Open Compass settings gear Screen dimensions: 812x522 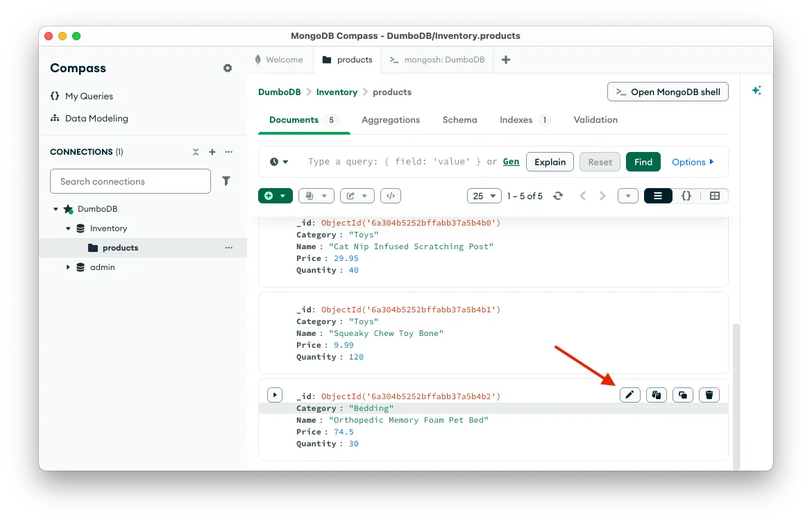tap(228, 68)
